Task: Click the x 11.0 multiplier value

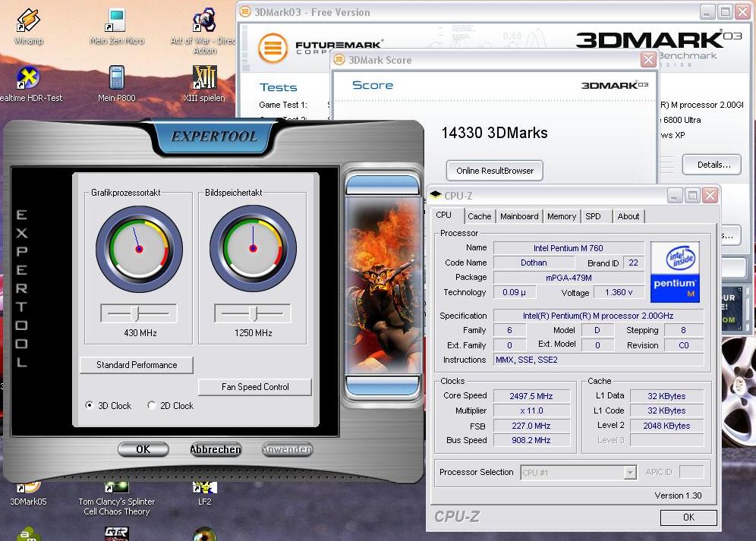Action: point(531,410)
